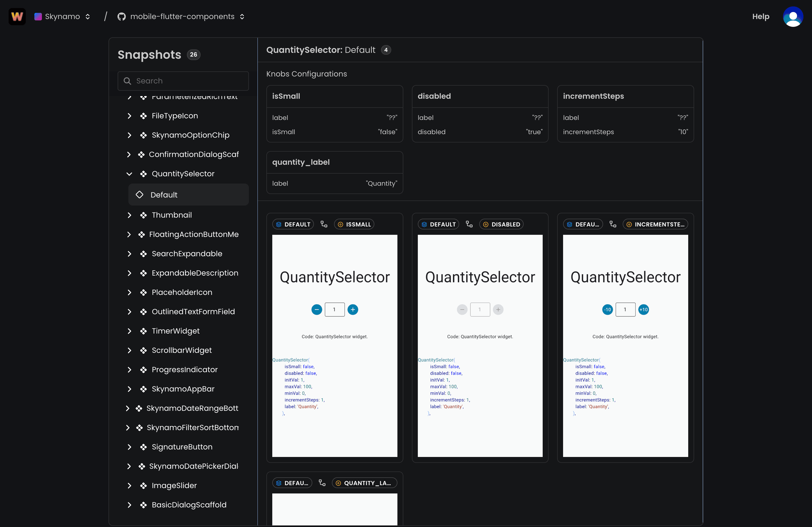The image size is (812, 527).
Task: Open the SkynamoAppBar component
Action: (x=183, y=389)
